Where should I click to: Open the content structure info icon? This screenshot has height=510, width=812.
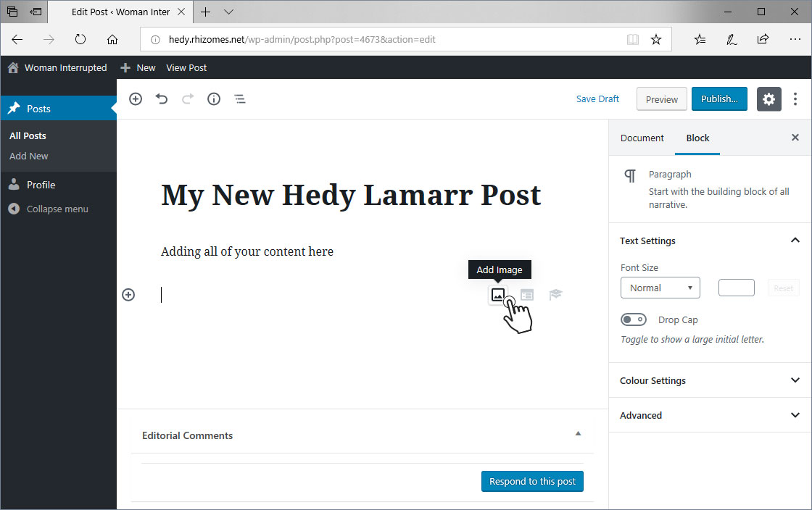coord(214,99)
